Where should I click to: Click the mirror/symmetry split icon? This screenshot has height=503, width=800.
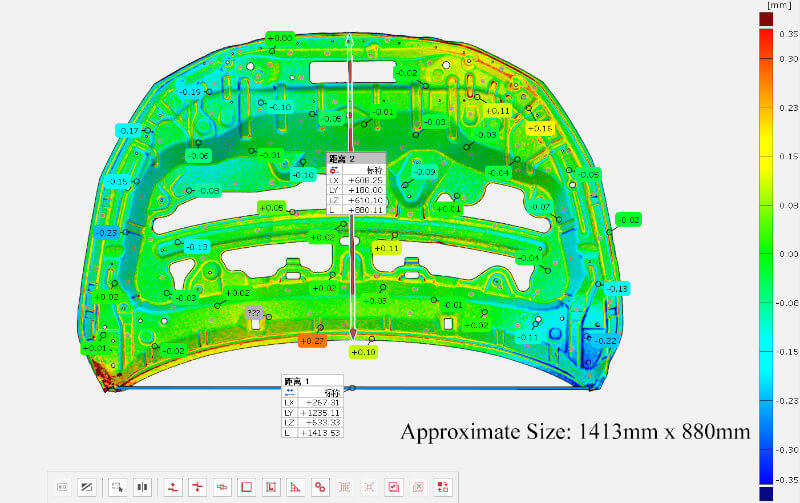[142, 487]
